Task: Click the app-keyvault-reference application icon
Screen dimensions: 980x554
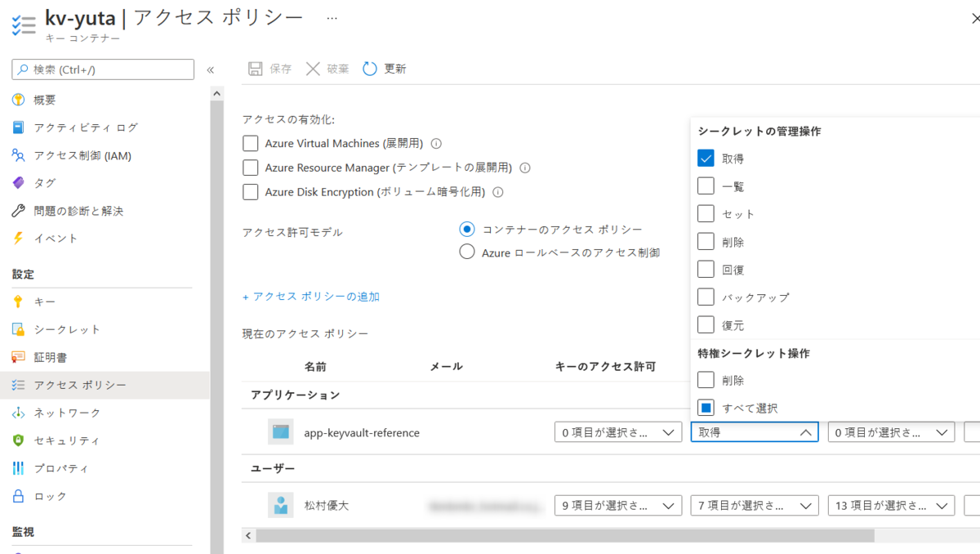Action: pos(281,431)
